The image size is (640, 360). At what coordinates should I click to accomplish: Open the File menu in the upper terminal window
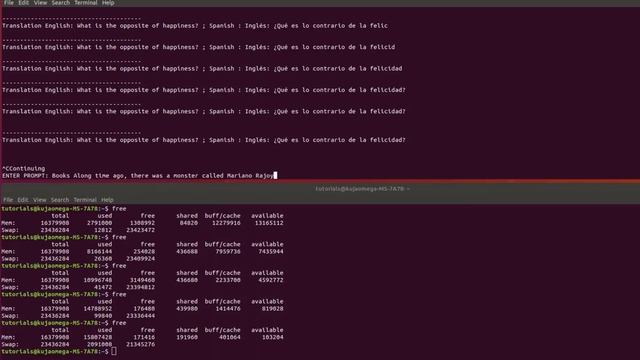pyautogui.click(x=9, y=3)
